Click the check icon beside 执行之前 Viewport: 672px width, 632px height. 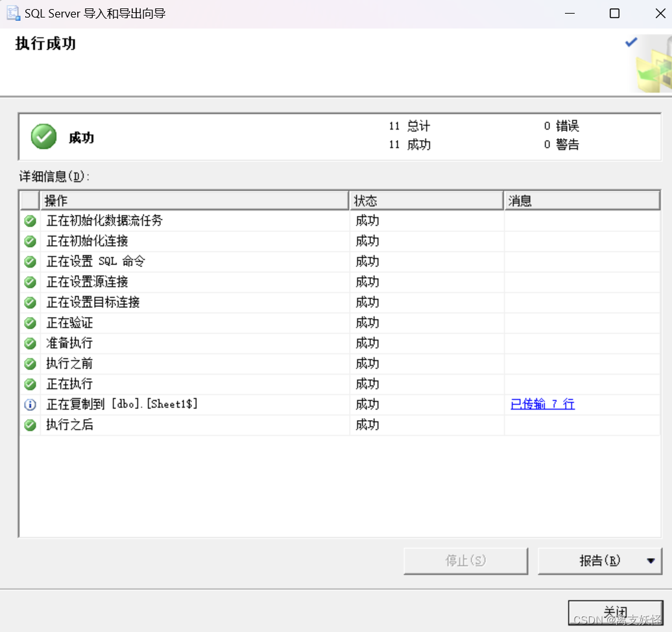pos(30,364)
